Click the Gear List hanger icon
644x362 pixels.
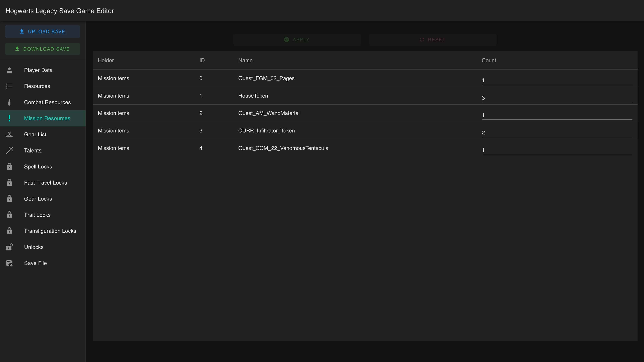[9, 134]
